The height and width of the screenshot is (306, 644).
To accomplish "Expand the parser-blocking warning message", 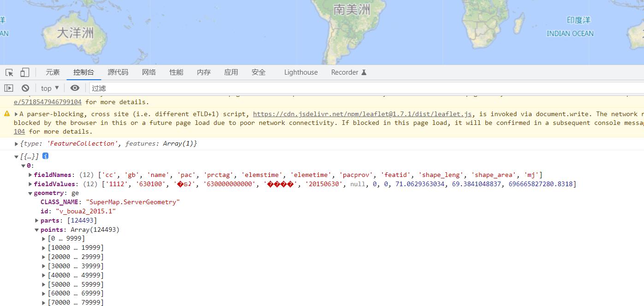I will coord(16,114).
